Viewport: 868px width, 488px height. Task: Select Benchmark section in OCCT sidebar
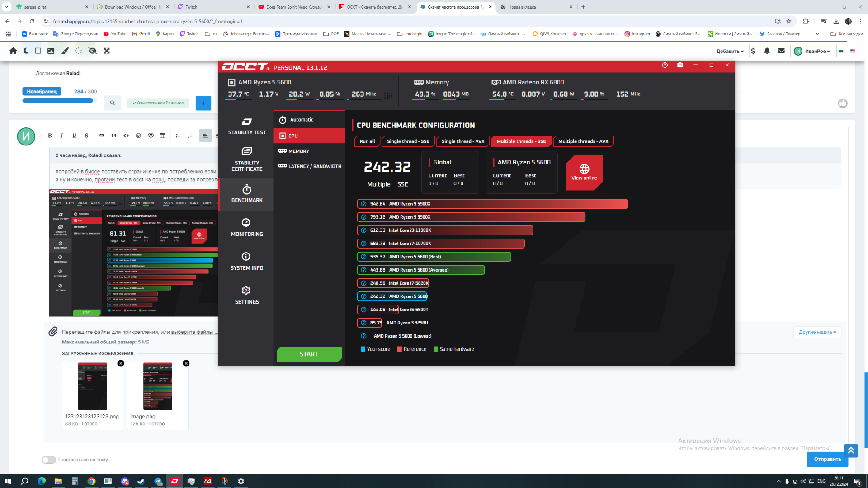[x=246, y=194]
